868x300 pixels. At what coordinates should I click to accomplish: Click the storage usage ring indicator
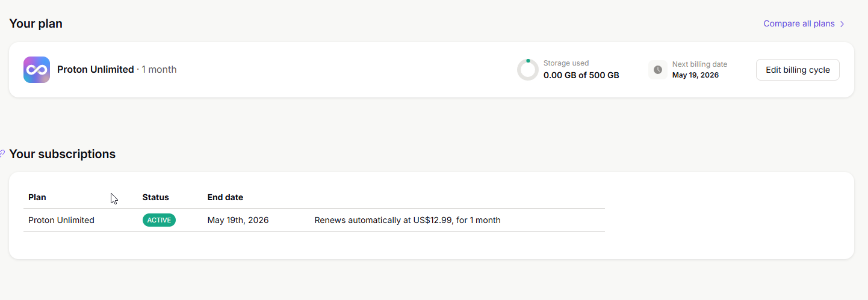528,70
